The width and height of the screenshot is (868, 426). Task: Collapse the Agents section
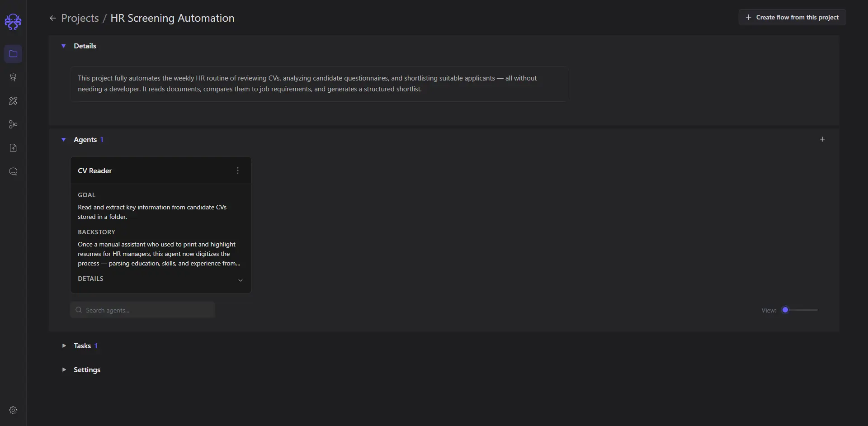(64, 140)
